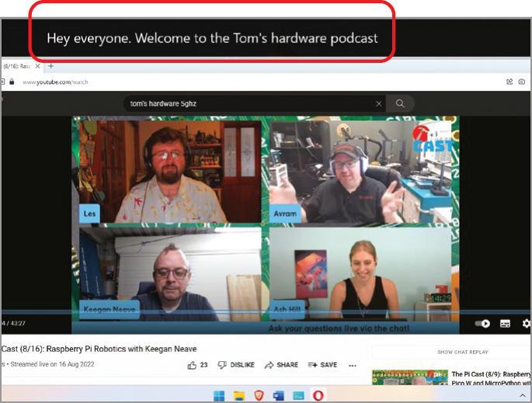532x403 pixels.
Task: Open Windows Start menu
Action: click(x=219, y=395)
